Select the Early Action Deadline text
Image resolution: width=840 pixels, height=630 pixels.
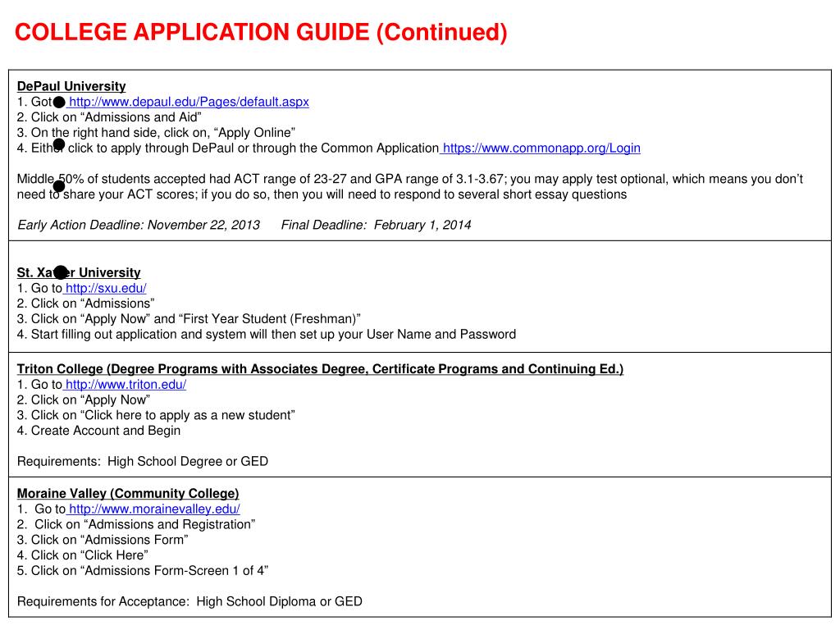click(139, 225)
